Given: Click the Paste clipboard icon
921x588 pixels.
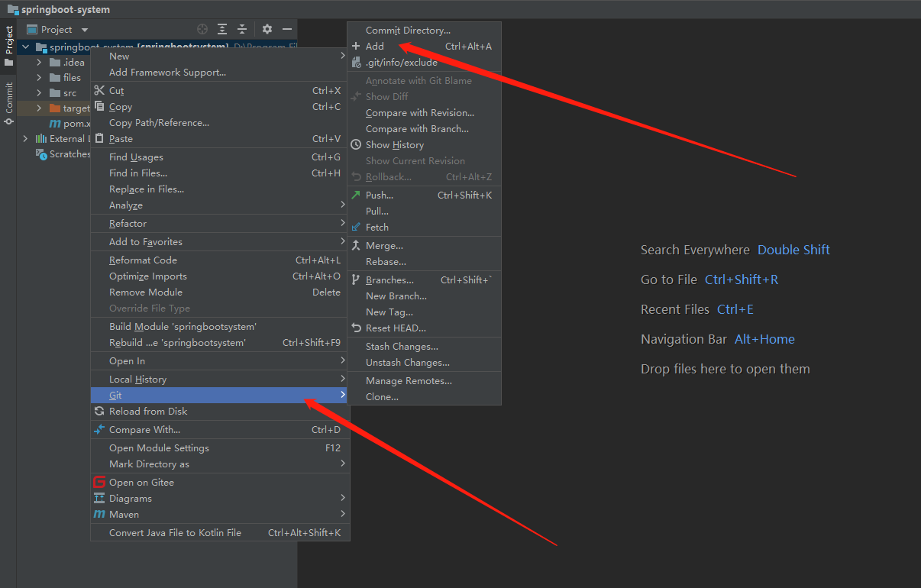Looking at the screenshot, I should (x=99, y=139).
